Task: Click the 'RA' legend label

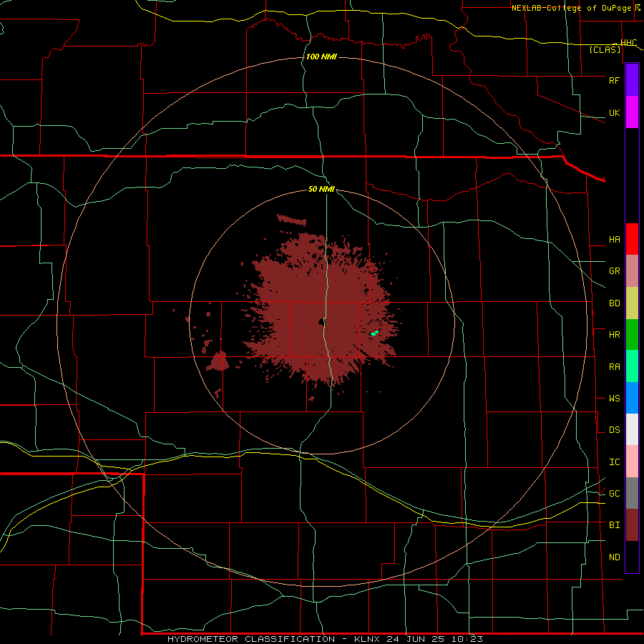Action: [x=614, y=367]
